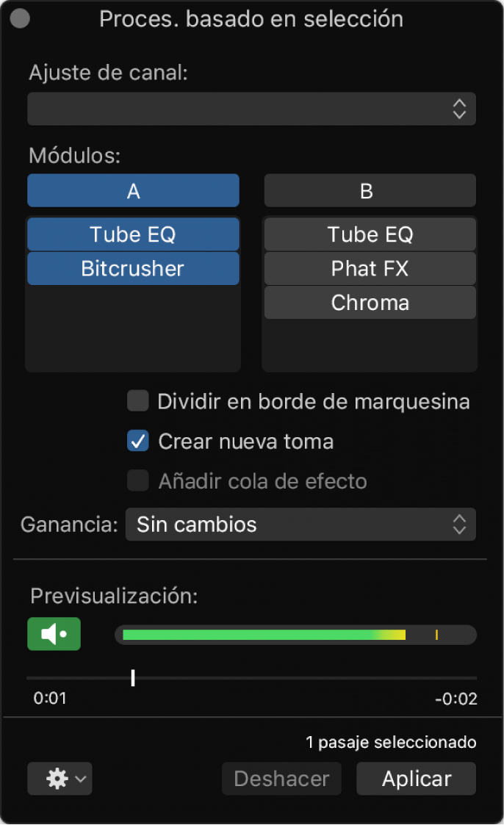
Task: Enable Dividir en borde de marquesina
Action: click(x=137, y=402)
